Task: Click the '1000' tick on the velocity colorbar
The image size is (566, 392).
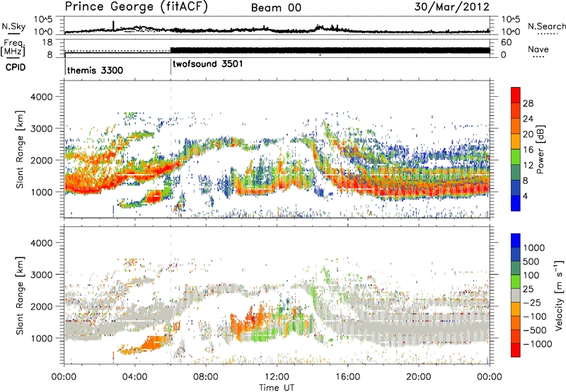Action: click(533, 248)
